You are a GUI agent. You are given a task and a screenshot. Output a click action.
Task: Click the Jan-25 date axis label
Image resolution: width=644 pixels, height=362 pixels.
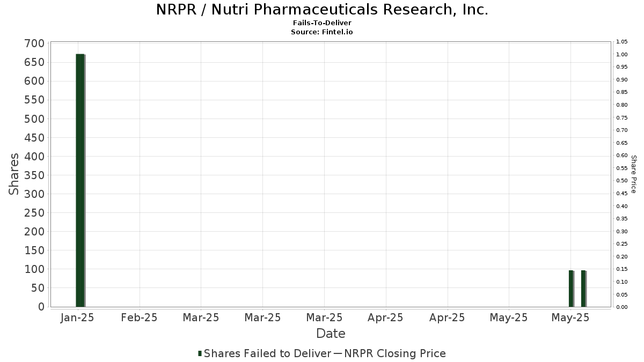coord(78,317)
